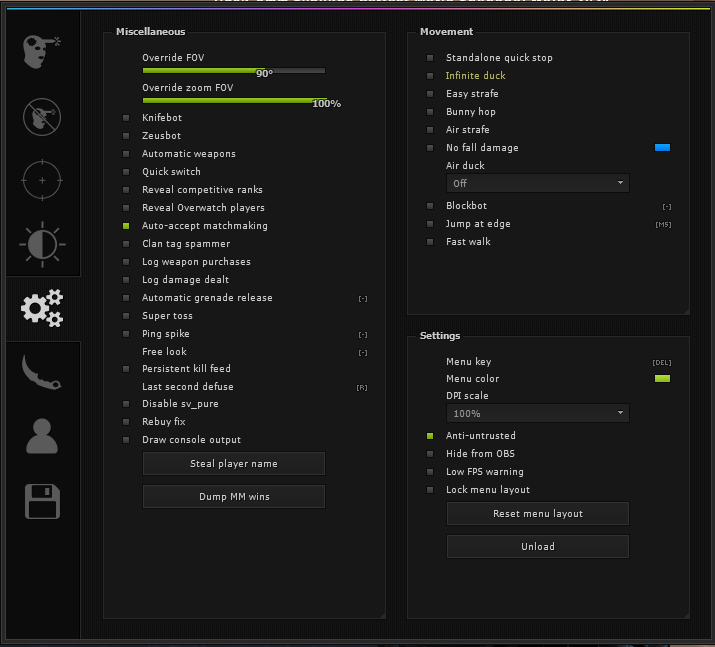Enable Easy strafe checkbox
715x647 pixels.
(430, 94)
